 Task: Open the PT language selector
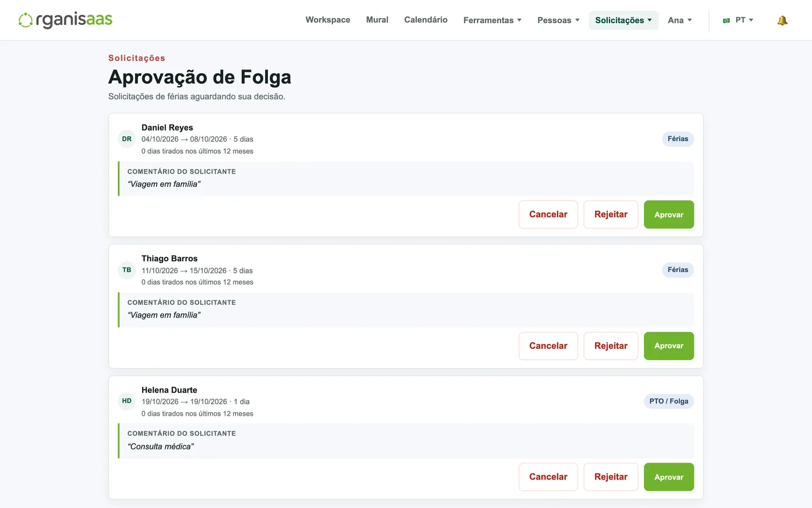[738, 20]
